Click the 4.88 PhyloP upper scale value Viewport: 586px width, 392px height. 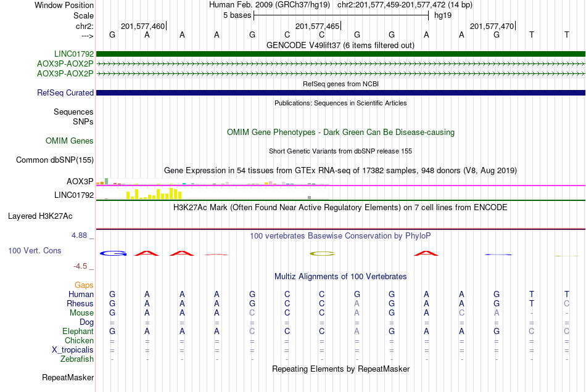(79, 235)
